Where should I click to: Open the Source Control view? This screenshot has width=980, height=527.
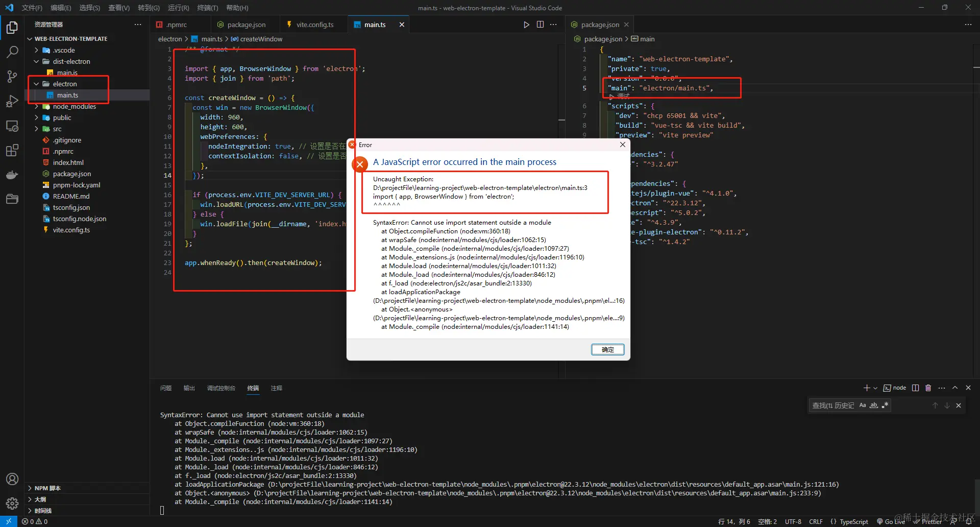tap(12, 77)
